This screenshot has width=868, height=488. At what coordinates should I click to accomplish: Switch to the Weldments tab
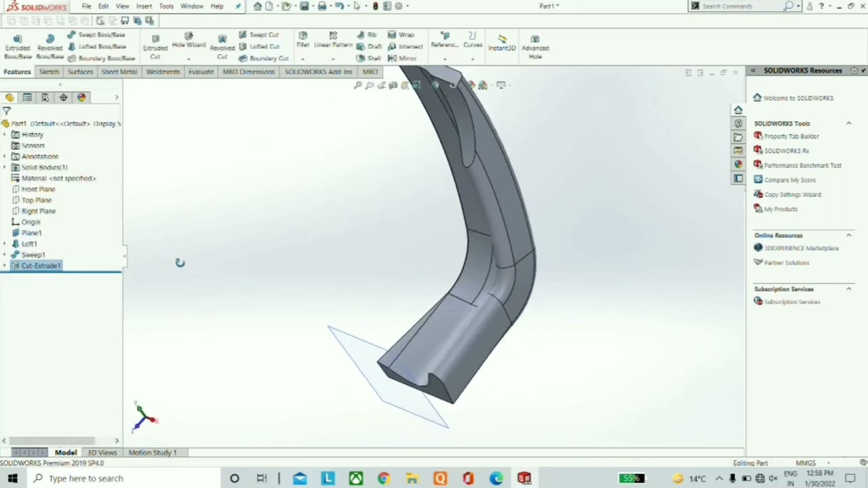click(x=163, y=72)
